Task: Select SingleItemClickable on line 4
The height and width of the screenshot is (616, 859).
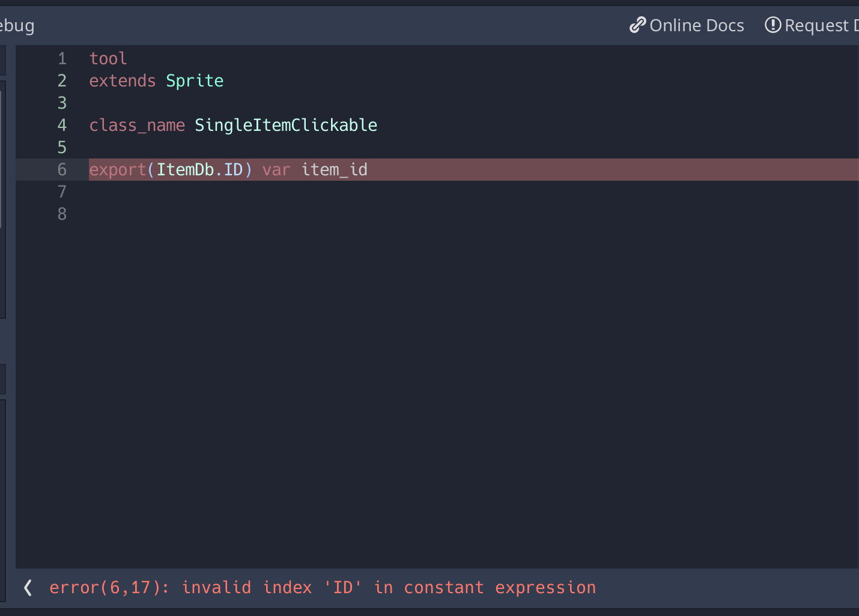Action: [x=286, y=125]
